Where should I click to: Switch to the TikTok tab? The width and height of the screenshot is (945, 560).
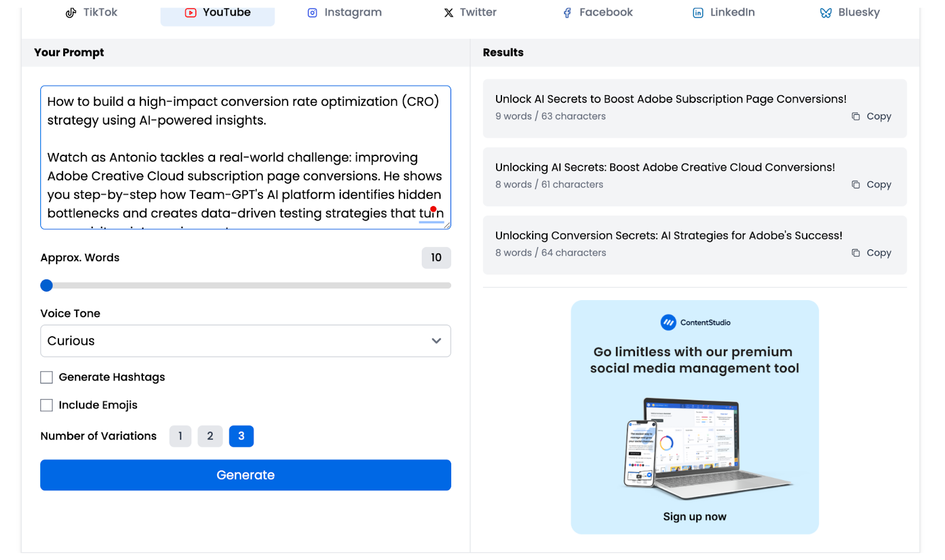(x=92, y=12)
